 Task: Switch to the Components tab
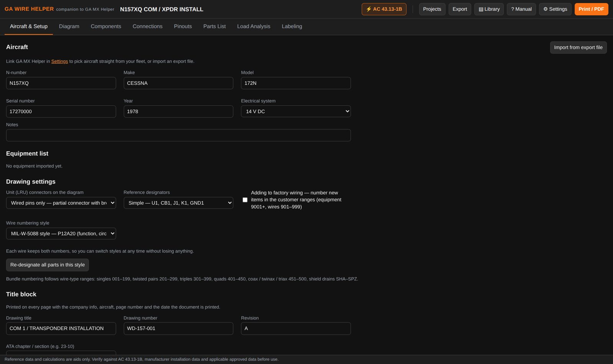(106, 26)
